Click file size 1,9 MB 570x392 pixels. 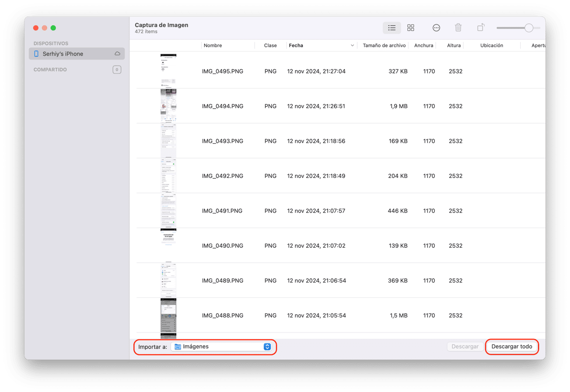[398, 106]
